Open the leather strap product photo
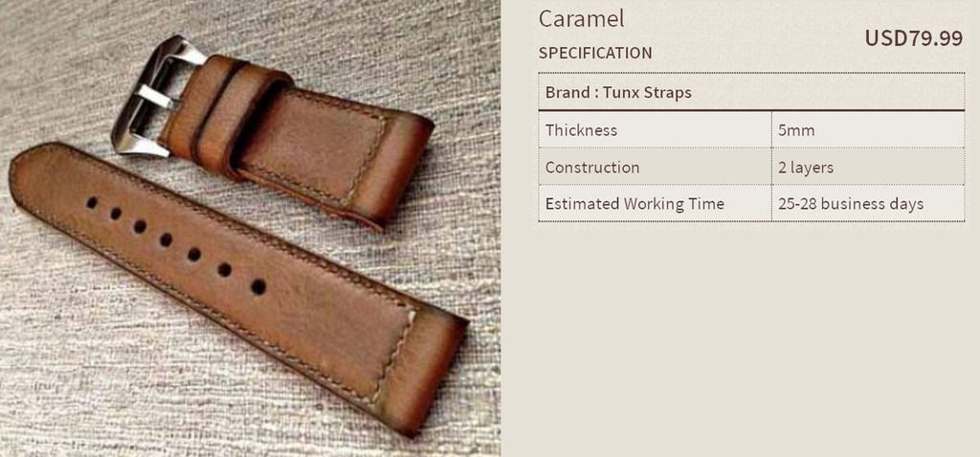Screen dimensions: 980x457 pos(250,228)
